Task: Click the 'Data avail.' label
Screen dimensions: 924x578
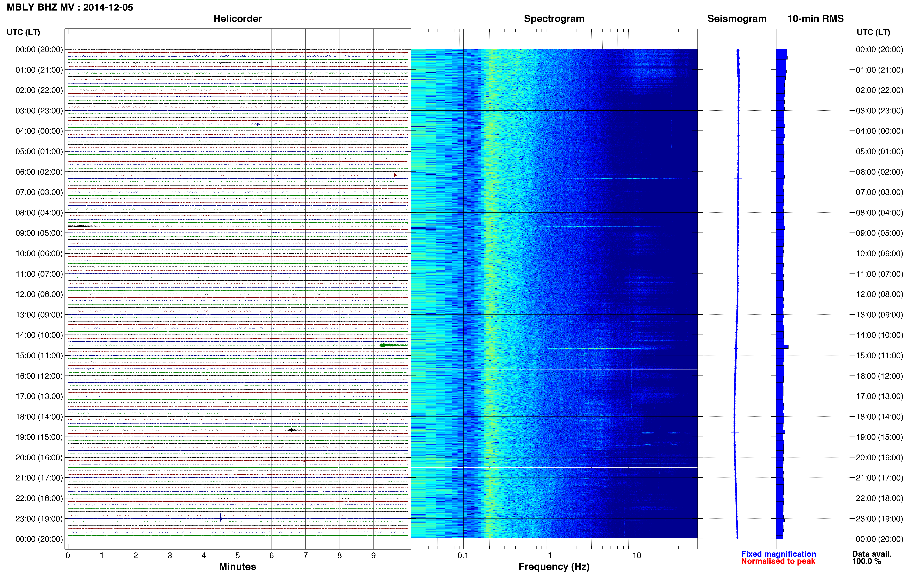Action: (x=872, y=554)
